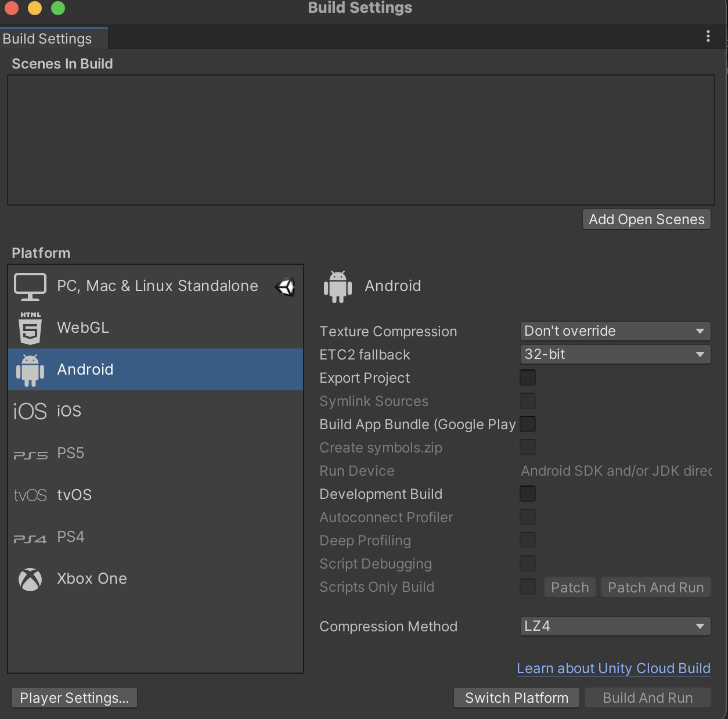Viewport: 728px width, 719px height.
Task: Open Learn about Unity Cloud Build link
Action: point(614,668)
